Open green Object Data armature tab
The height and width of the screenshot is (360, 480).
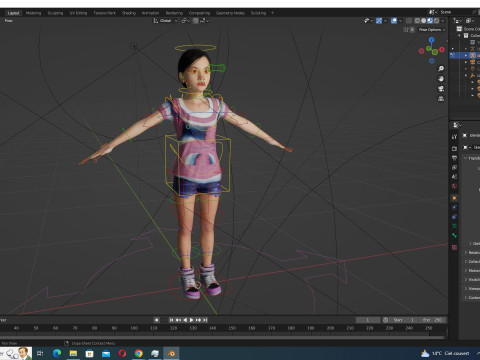click(454, 226)
